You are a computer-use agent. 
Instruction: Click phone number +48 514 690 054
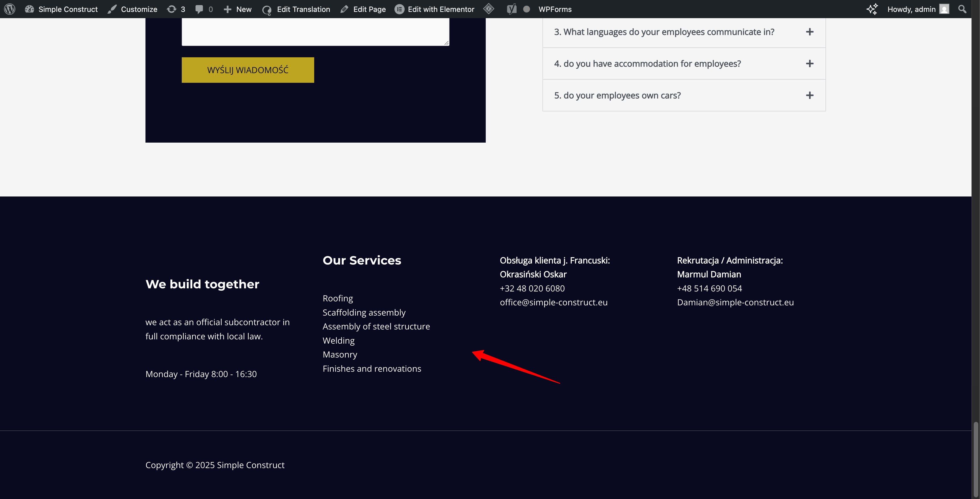pyautogui.click(x=709, y=288)
